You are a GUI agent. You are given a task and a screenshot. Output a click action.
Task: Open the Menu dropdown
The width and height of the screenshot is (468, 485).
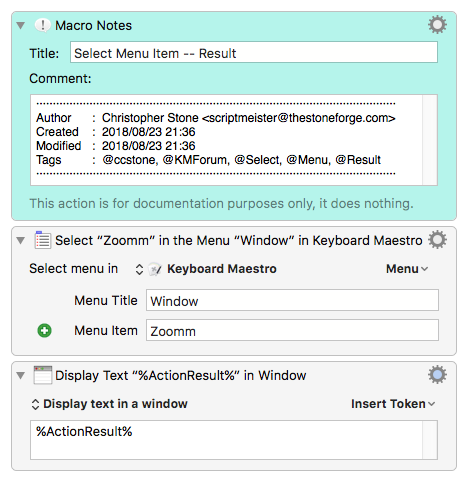point(407,269)
